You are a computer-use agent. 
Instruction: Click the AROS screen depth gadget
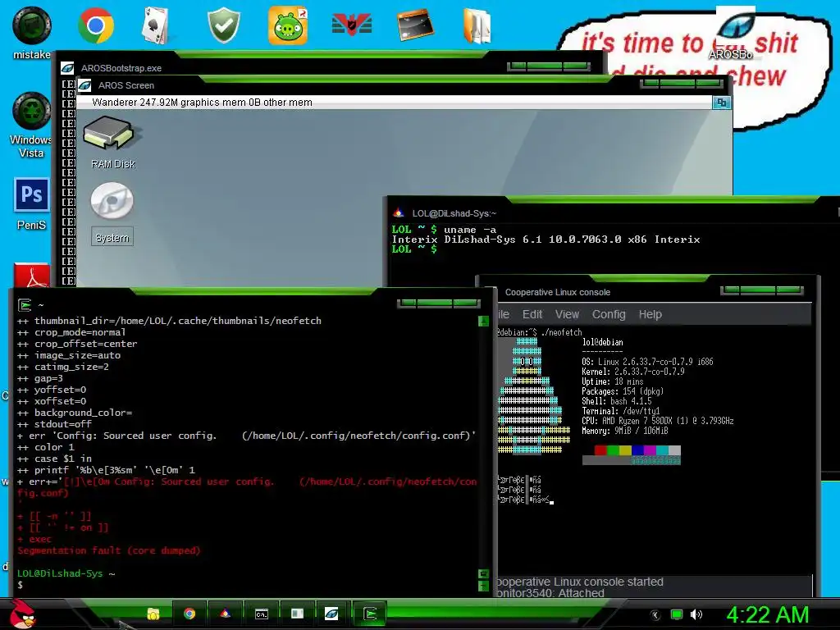click(722, 103)
